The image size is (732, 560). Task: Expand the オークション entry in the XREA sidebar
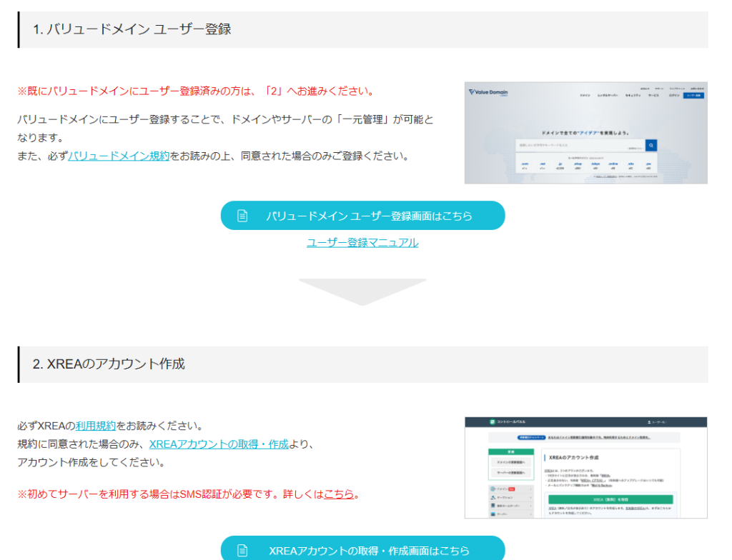(530, 497)
